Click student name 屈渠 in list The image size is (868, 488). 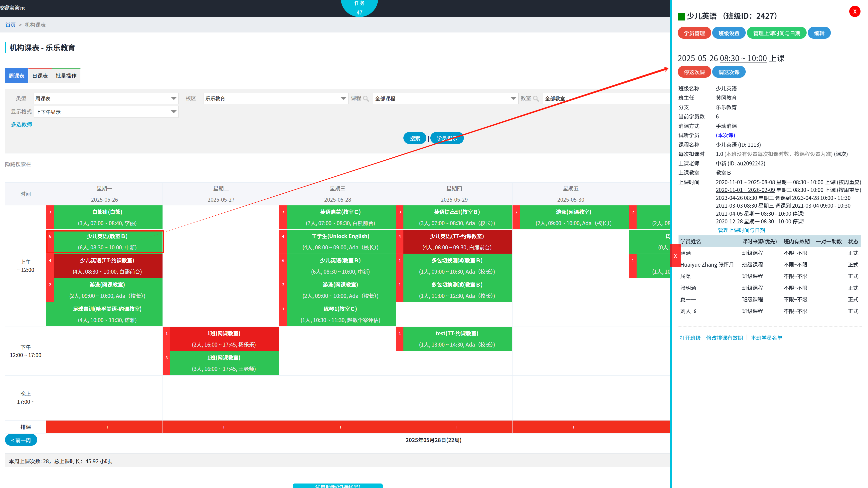coord(685,276)
